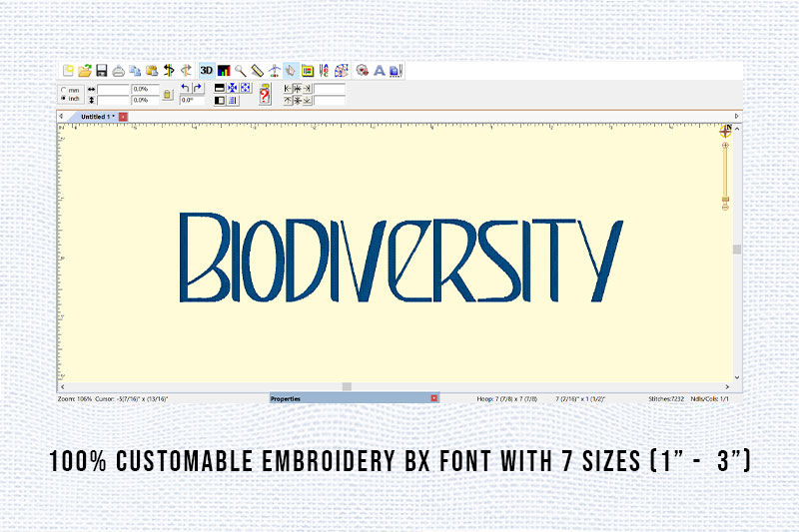This screenshot has width=799, height=532.
Task: Click the width percentage field
Action: pyautogui.click(x=145, y=89)
